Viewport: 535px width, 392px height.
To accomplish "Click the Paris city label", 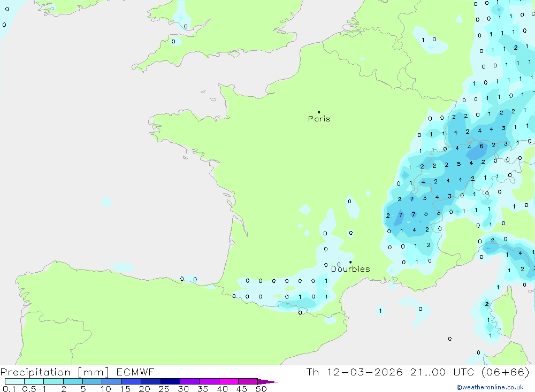I will pos(319,119).
